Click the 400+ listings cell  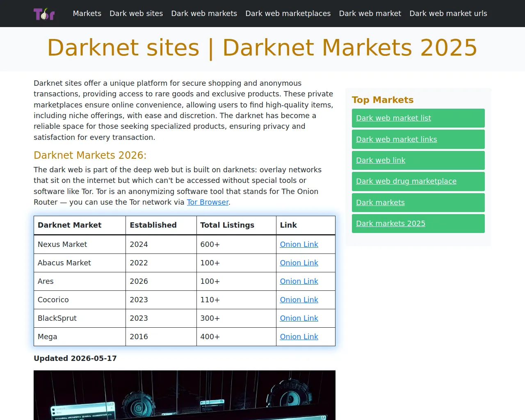[237, 337]
